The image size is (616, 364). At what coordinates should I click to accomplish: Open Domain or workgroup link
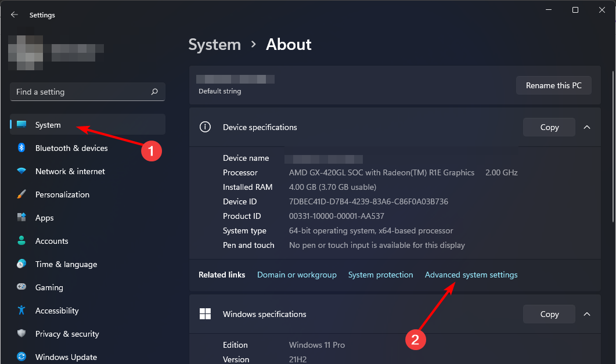point(297,275)
